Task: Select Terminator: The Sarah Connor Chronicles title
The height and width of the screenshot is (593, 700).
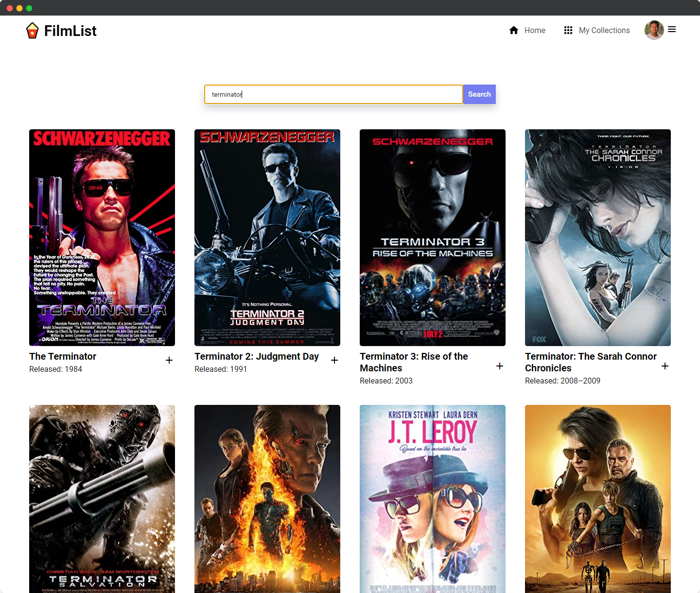Action: pyautogui.click(x=591, y=362)
